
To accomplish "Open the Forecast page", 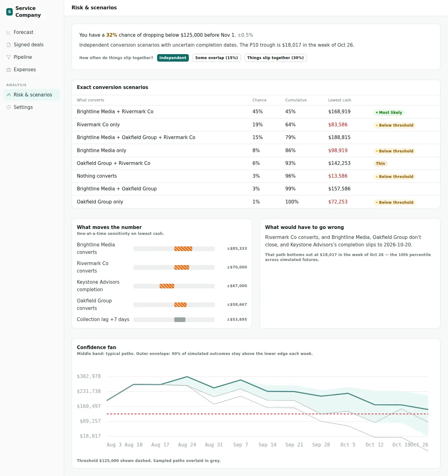I will click(32, 32).
